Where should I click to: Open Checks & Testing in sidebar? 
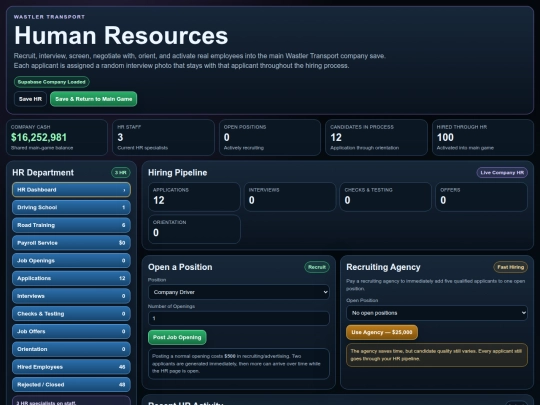(71, 314)
